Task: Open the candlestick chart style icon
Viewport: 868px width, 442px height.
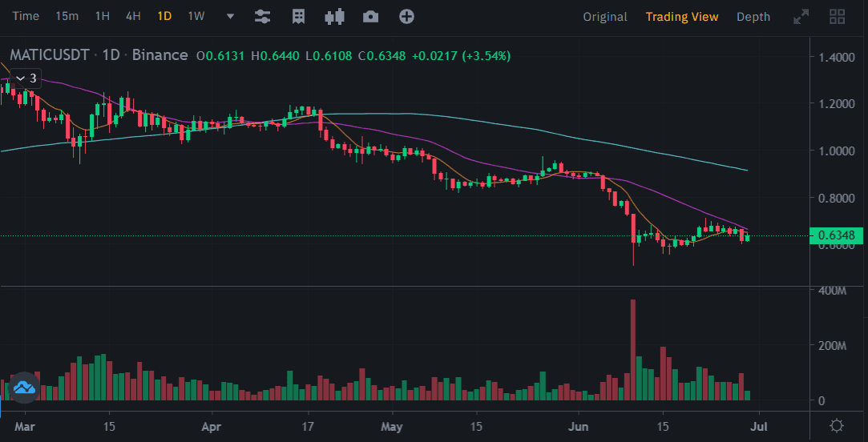Action: click(334, 16)
